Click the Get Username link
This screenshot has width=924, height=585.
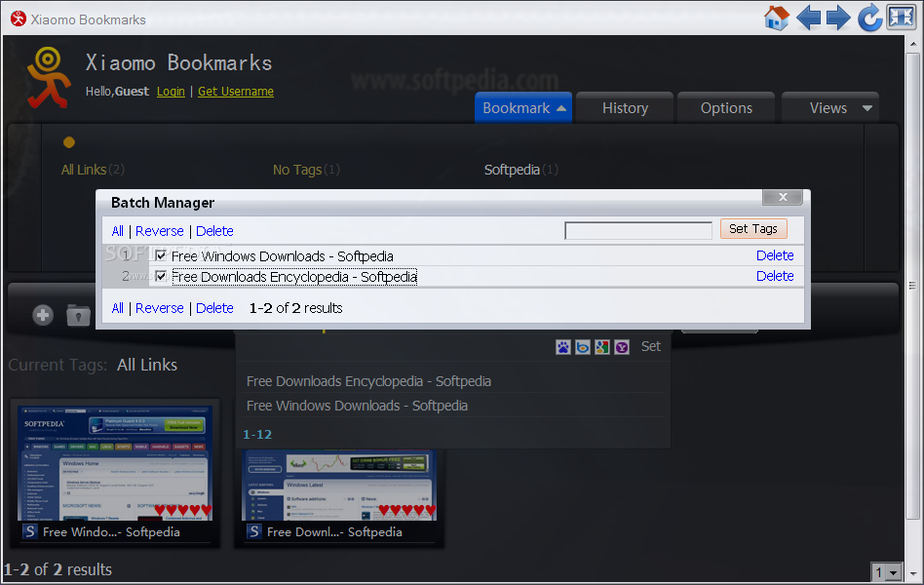point(236,92)
